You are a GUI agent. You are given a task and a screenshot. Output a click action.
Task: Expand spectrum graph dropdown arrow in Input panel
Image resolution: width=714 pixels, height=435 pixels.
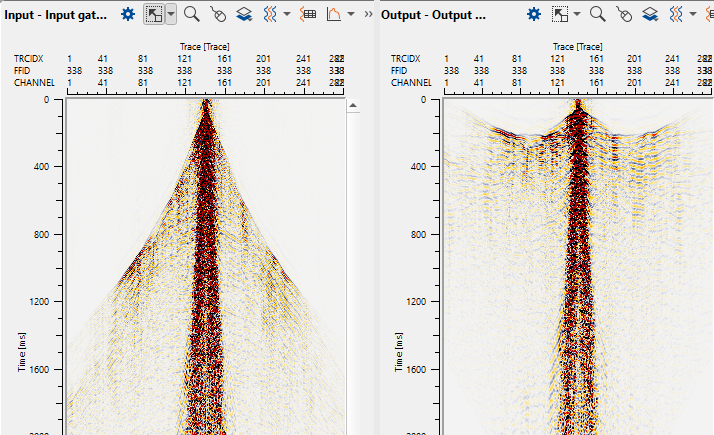(352, 14)
